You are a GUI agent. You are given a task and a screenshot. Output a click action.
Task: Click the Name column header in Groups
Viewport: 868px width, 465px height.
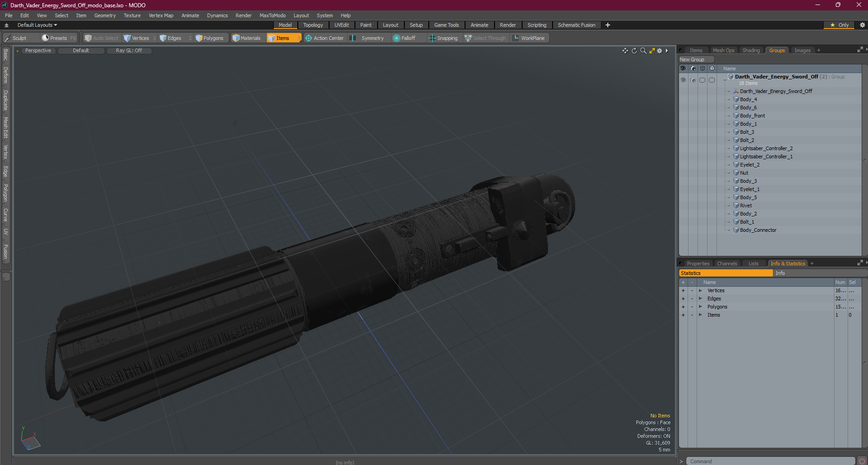click(729, 69)
